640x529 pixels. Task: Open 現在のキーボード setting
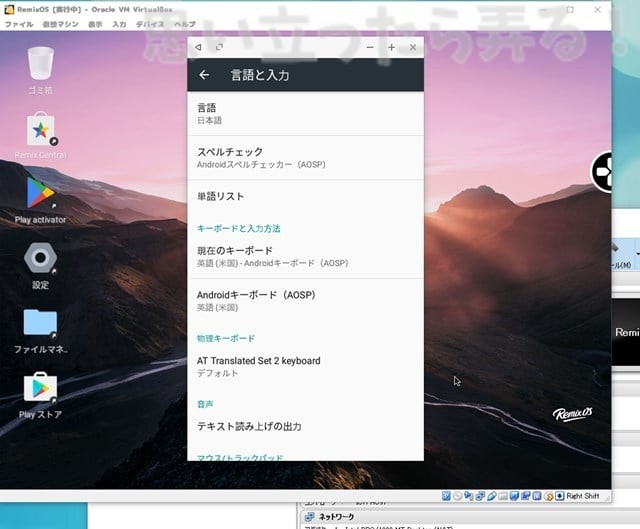(x=305, y=256)
